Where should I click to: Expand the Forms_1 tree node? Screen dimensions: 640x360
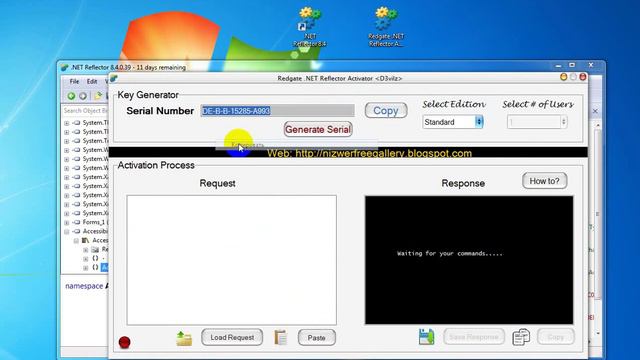(x=67, y=222)
